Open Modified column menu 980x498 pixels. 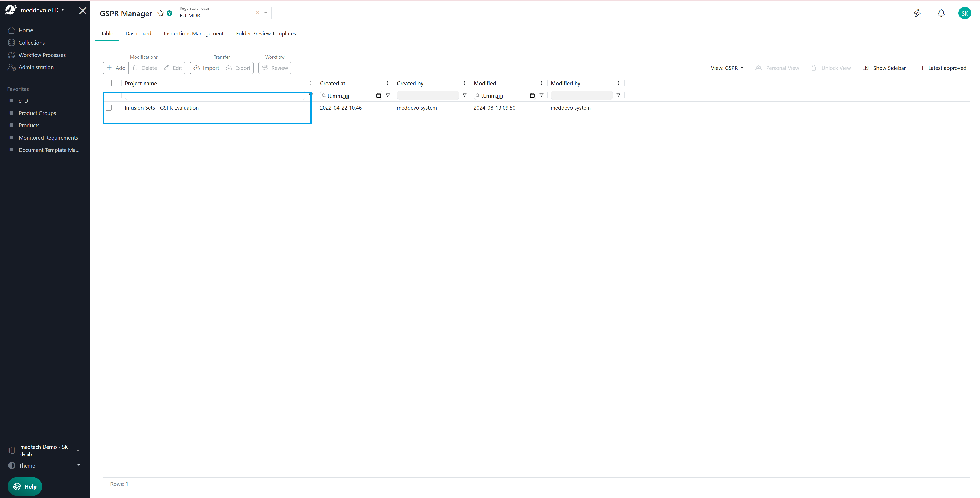pyautogui.click(x=541, y=83)
